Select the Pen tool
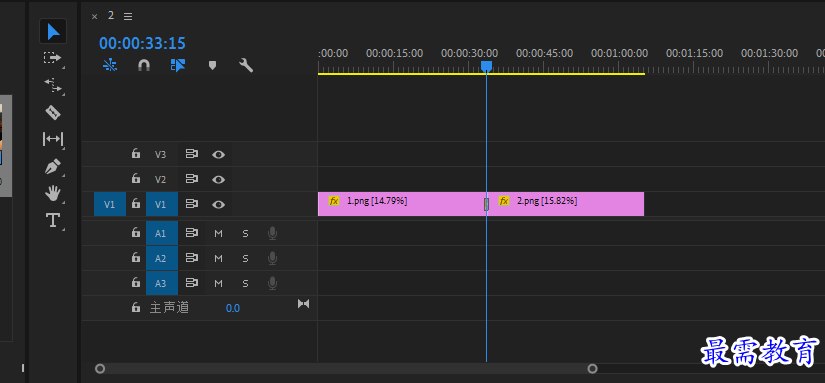 [53, 167]
